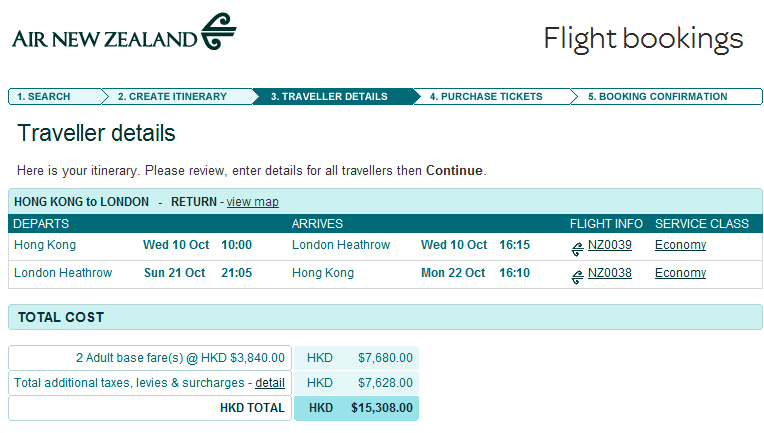This screenshot has height=433, width=764.
Task: Show the taxes and surcharges detail link
Action: (x=270, y=383)
